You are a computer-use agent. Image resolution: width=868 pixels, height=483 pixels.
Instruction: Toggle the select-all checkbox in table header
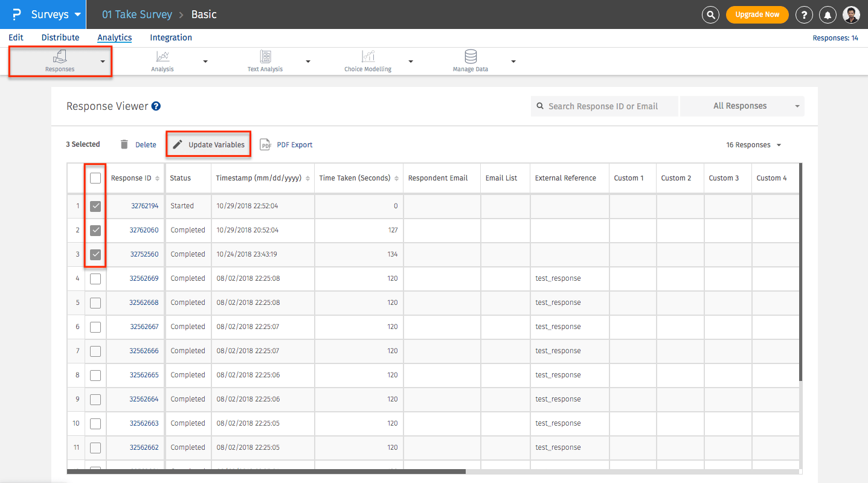coord(95,178)
